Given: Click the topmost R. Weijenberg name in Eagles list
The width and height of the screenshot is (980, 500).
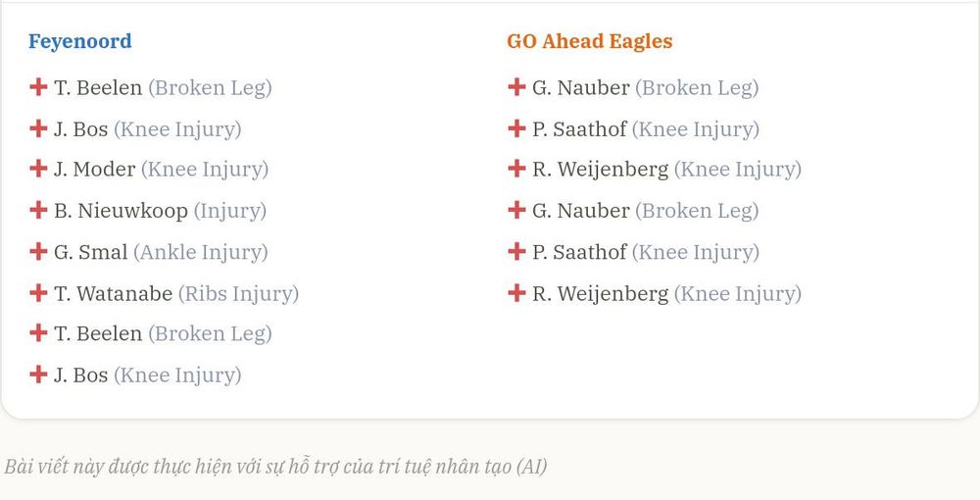Looking at the screenshot, I should click(600, 170).
